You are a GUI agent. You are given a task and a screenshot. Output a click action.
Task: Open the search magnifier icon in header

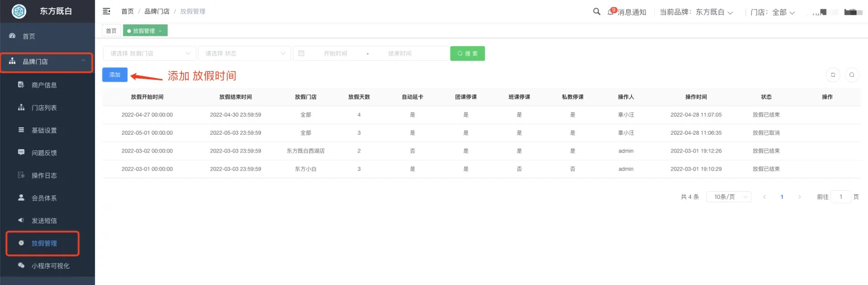tap(597, 12)
